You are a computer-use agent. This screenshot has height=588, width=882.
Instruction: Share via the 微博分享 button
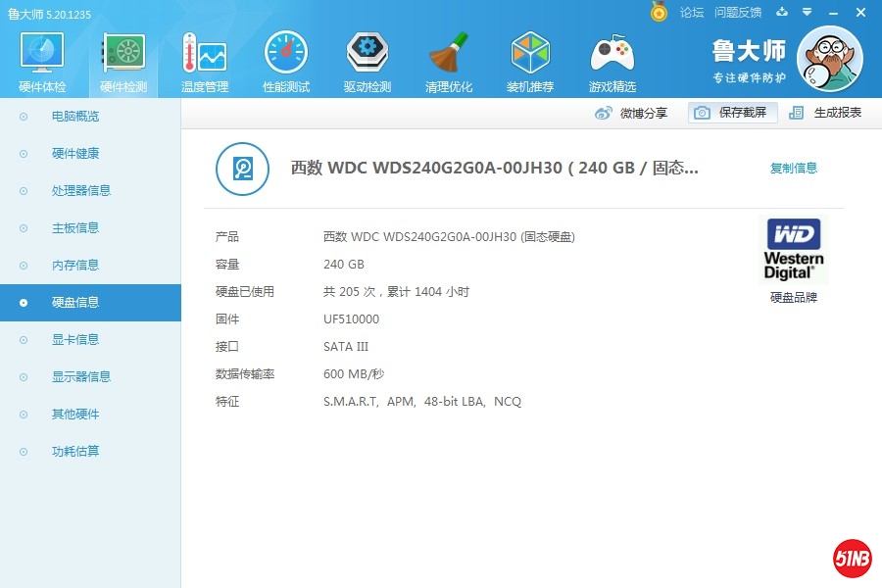pyautogui.click(x=632, y=113)
